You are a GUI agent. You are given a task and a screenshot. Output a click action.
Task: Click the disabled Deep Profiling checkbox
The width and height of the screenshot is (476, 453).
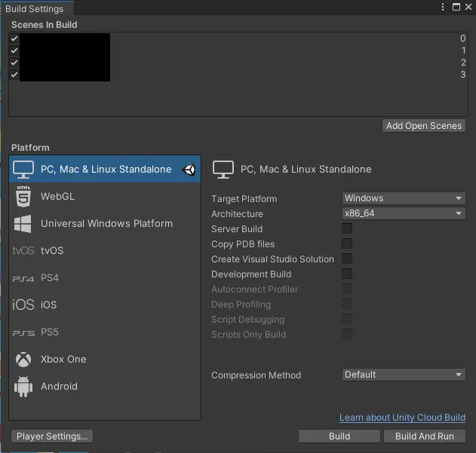click(x=347, y=304)
